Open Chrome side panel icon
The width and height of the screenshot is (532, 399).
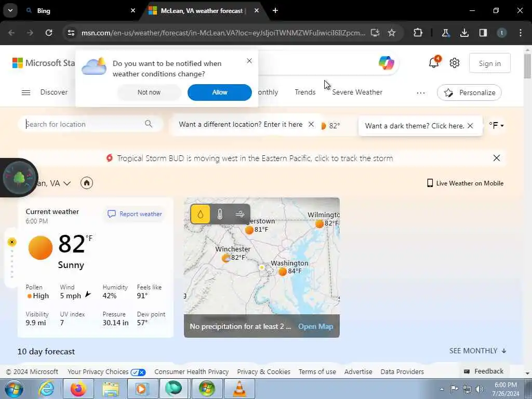[483, 33]
